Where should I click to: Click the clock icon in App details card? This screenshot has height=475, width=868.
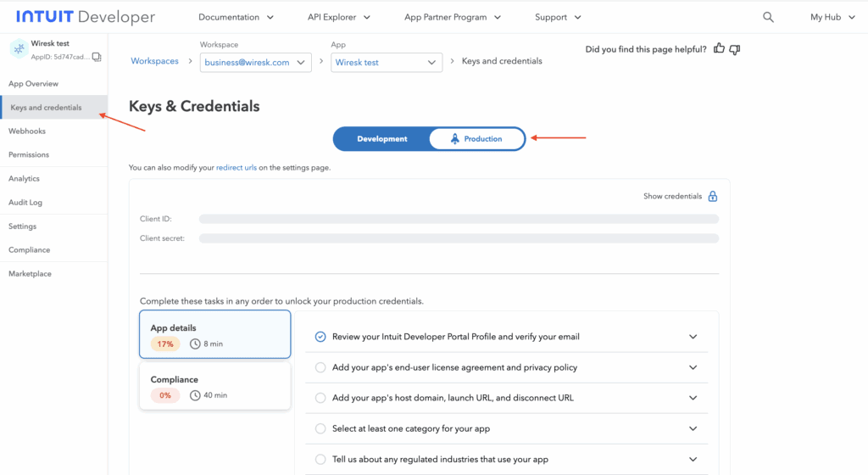(x=195, y=344)
